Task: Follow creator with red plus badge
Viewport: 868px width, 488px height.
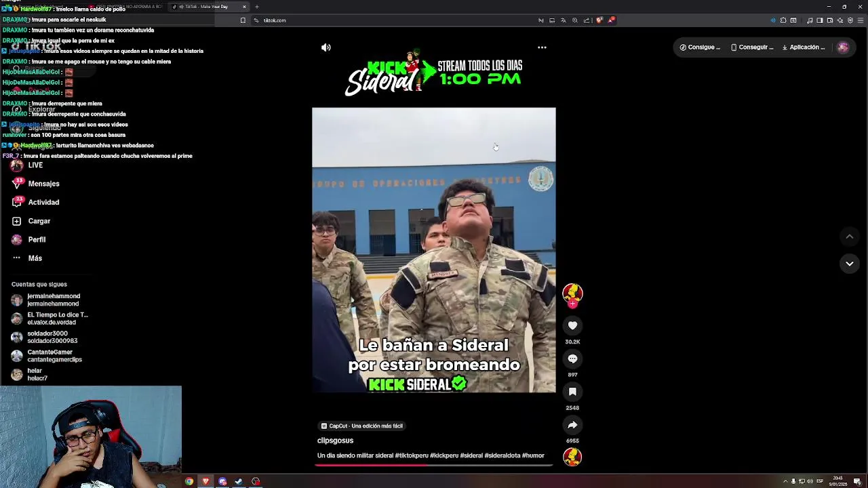Action: (572, 304)
